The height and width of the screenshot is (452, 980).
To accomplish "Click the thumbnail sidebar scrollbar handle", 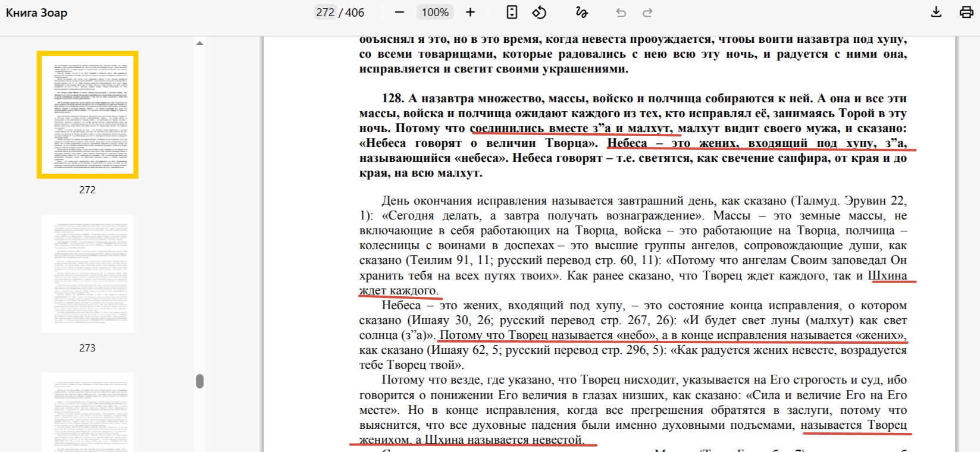I will [x=200, y=381].
